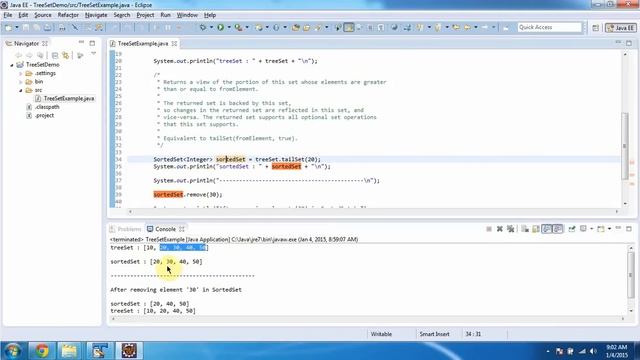Screen dimensions: 640x360
Task: Open the Open Console dropdown arrow
Action: 609,229
